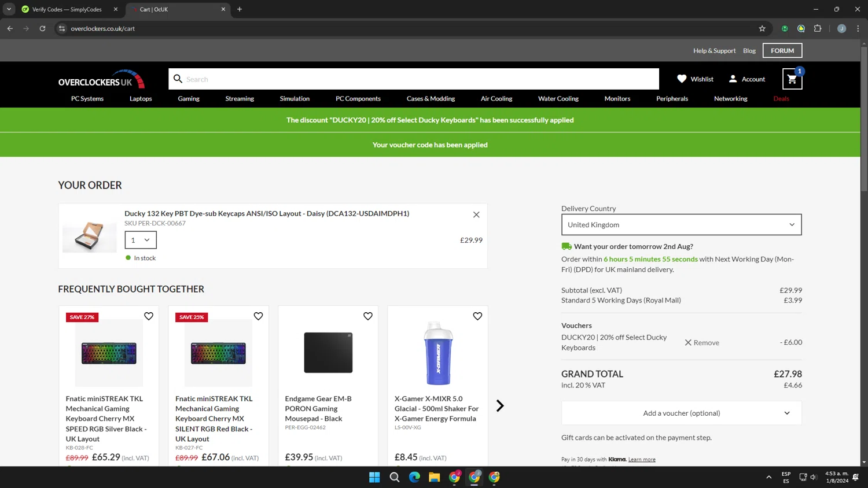Go back in browser history
The height and width of the screenshot is (488, 868).
[10, 28]
